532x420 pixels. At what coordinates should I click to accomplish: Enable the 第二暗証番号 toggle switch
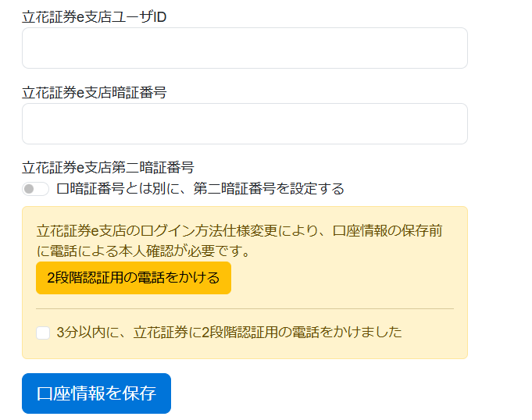point(35,189)
